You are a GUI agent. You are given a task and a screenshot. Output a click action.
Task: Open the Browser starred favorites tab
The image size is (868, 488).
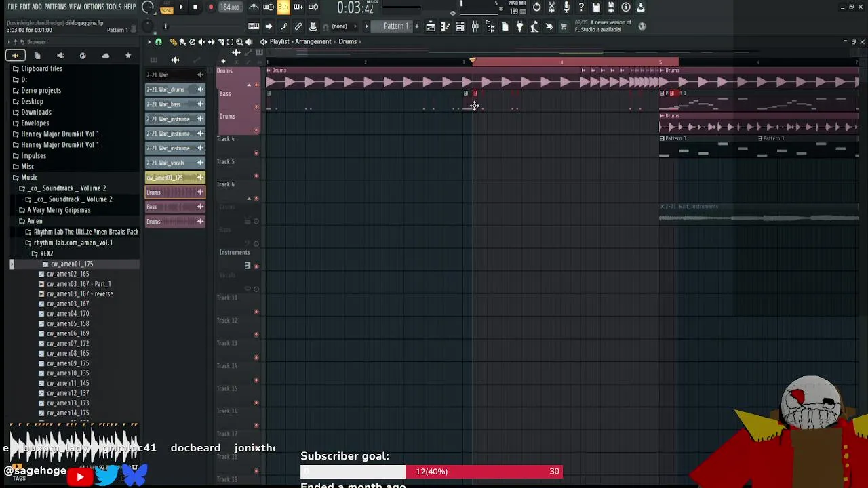point(127,56)
